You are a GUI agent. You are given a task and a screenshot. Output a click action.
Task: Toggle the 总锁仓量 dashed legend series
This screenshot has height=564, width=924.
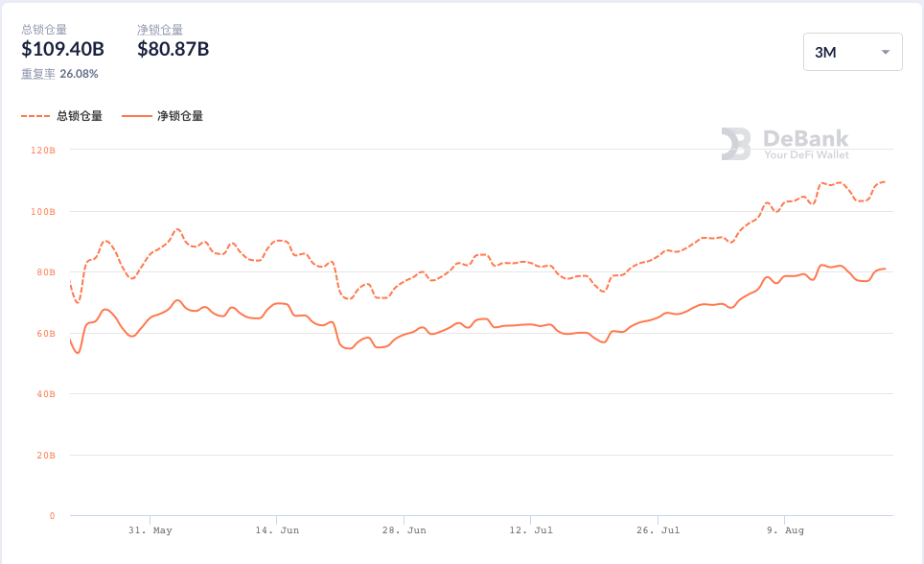tap(62, 116)
